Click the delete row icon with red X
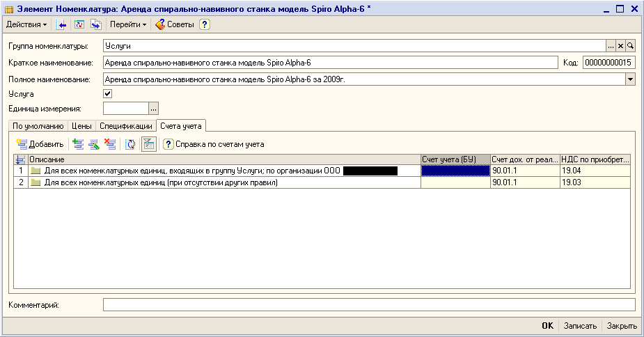Screen dimensions: 644x337 [109, 144]
